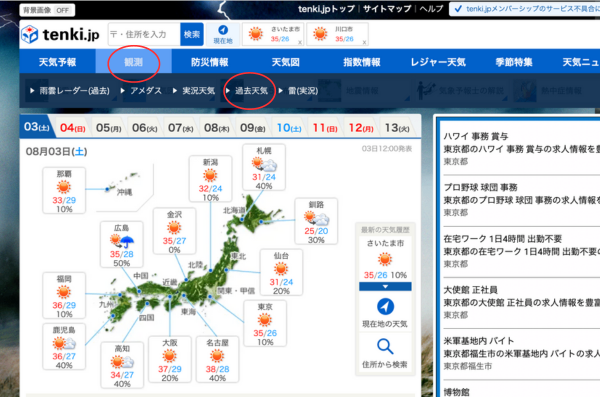Image resolution: width=600 pixels, height=400 pixels.
Task: Click the 大阪 sunny weather icon
Action: point(169,356)
